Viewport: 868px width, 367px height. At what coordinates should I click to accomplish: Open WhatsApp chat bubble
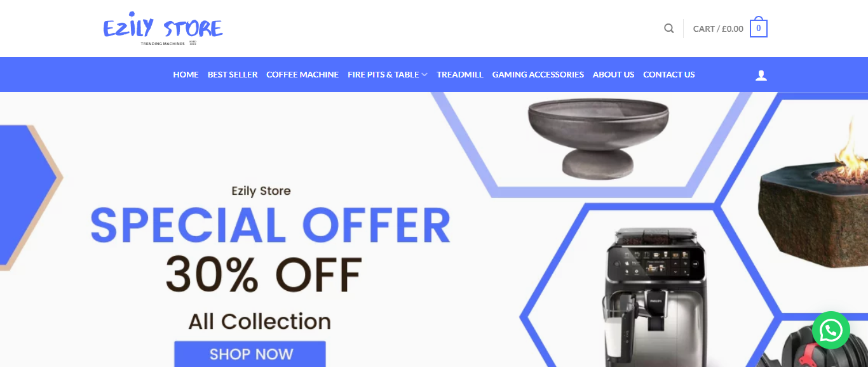coord(831,330)
